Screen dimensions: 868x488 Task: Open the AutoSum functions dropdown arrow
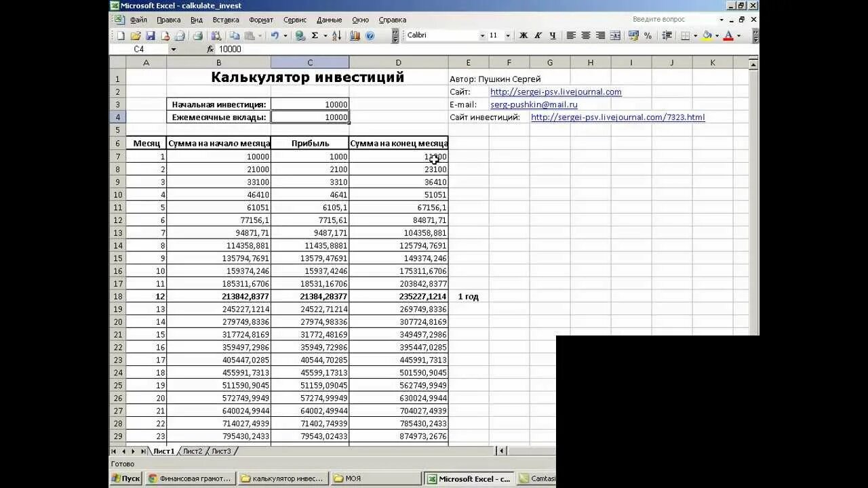[325, 35]
